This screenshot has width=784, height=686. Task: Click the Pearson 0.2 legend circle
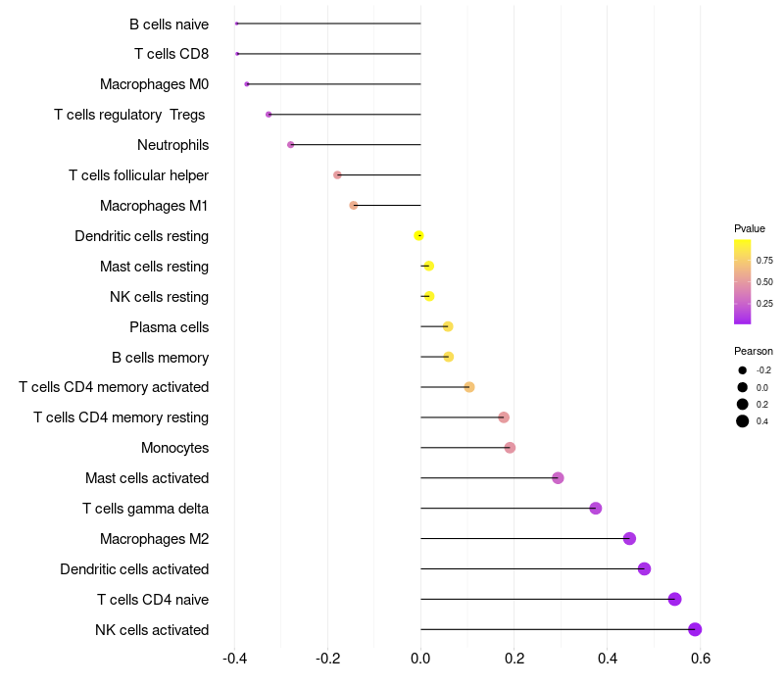[x=742, y=404]
